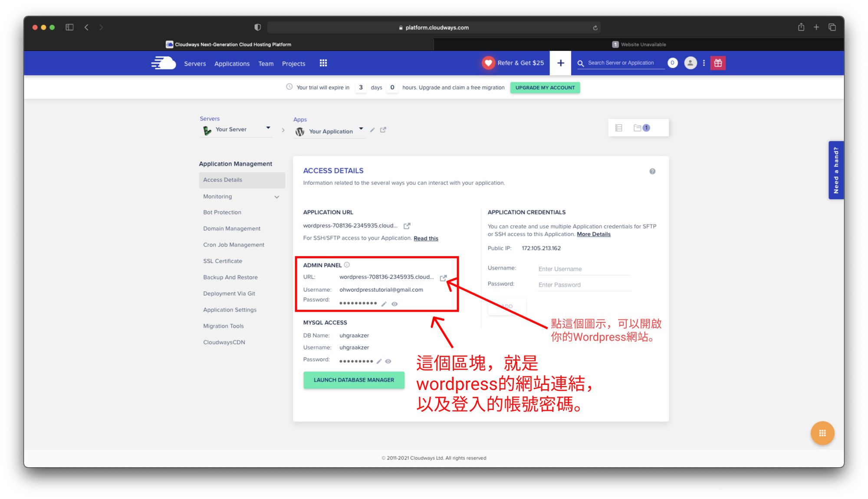Click UPGRADE MY ACCOUNT button
Viewport: 868px width, 499px height.
[x=545, y=87]
